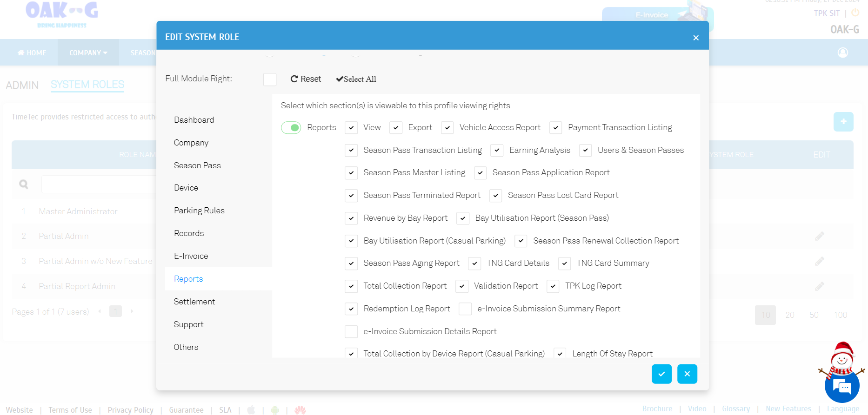The width and height of the screenshot is (868, 415).
Task: Toggle the Reports module switch off
Action: (x=291, y=128)
